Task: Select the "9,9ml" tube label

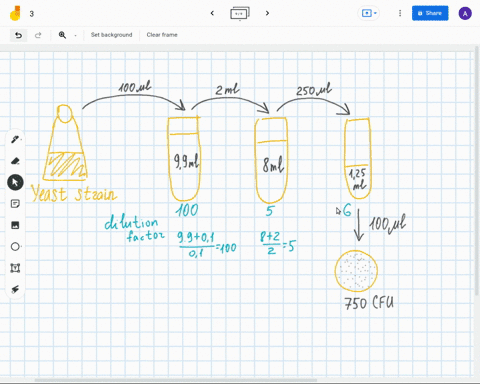Action: (x=186, y=161)
